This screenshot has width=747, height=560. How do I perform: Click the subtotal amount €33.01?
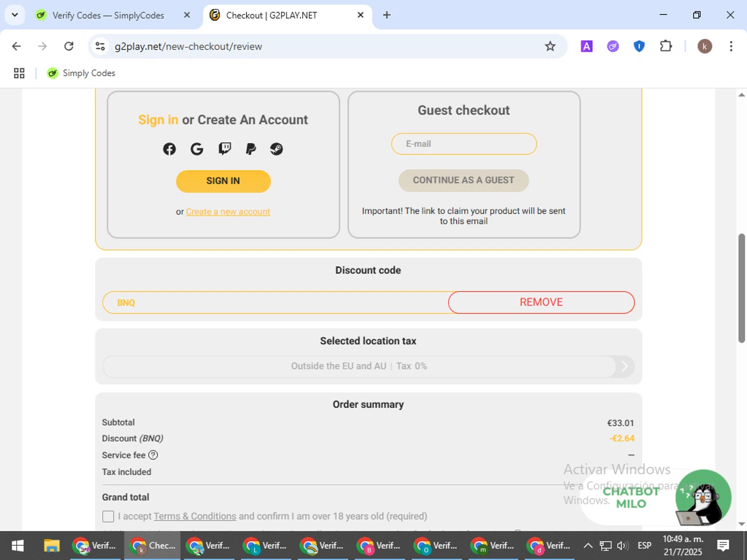tap(620, 423)
